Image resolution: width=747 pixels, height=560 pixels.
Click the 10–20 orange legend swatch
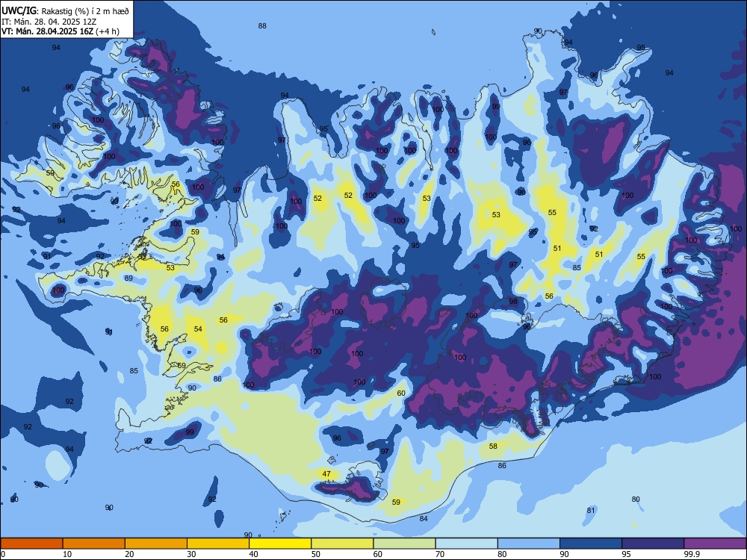tap(94, 544)
